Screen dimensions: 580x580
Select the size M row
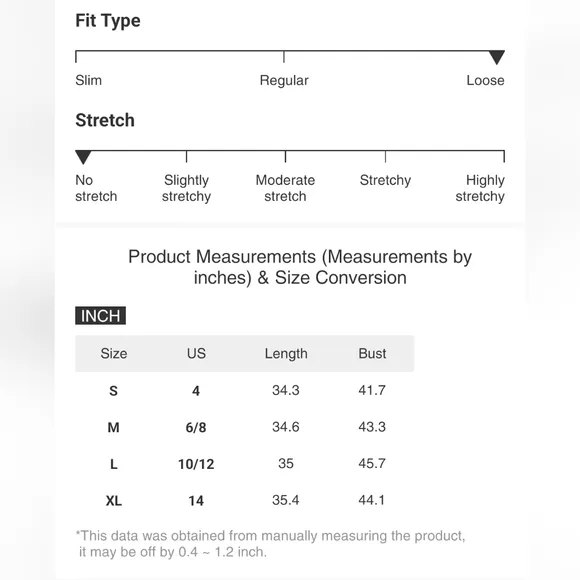pos(245,427)
